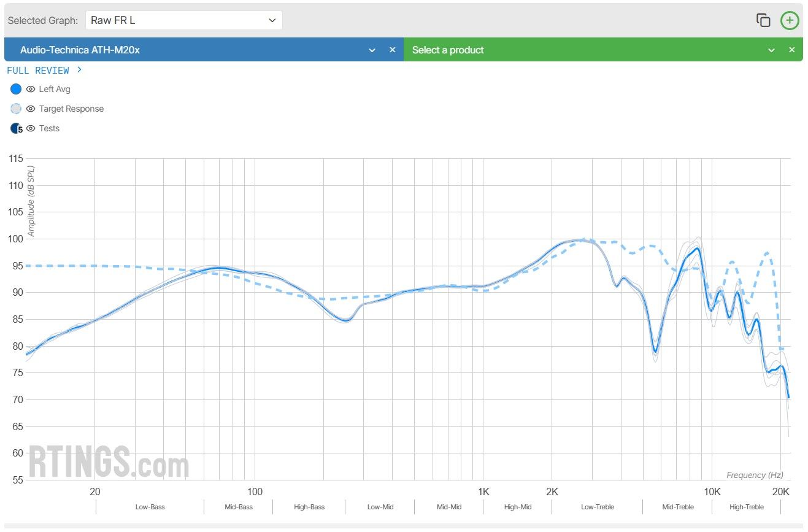The width and height of the screenshot is (808, 532).
Task: Click the Amplitude (dB SPL) axis title
Action: tap(31, 201)
